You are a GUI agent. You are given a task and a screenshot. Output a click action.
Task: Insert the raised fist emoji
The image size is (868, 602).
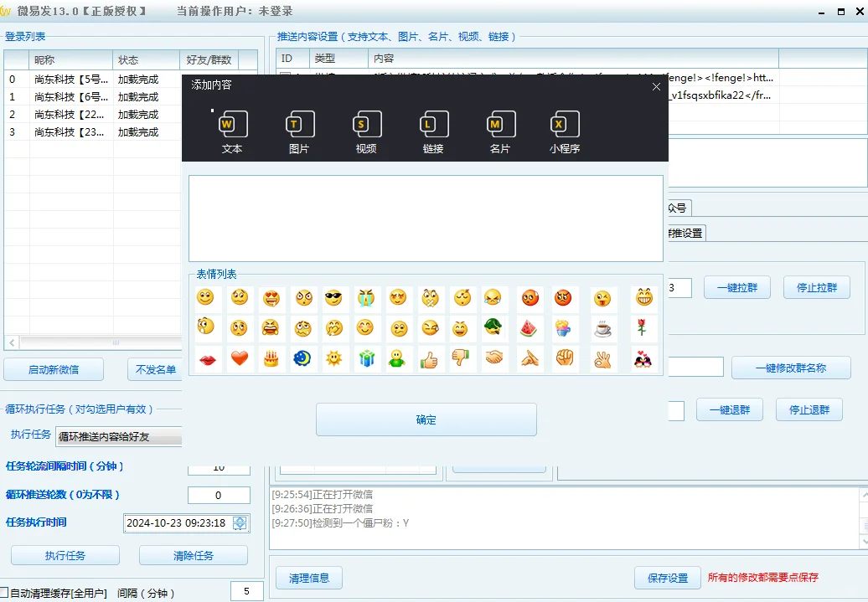[x=565, y=358]
